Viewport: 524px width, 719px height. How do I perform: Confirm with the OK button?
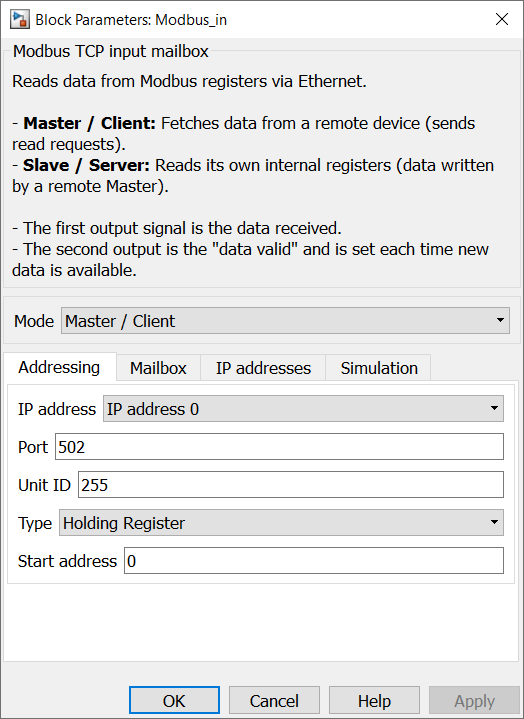(x=174, y=701)
